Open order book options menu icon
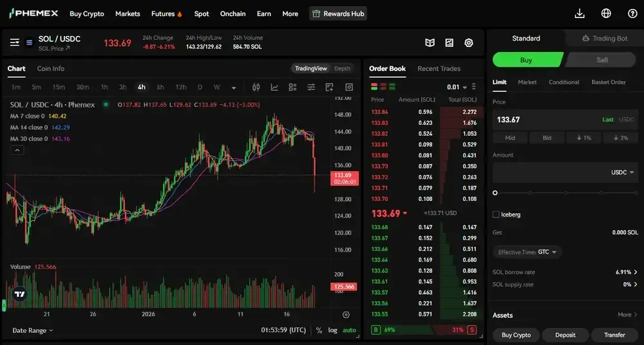 click(474, 87)
